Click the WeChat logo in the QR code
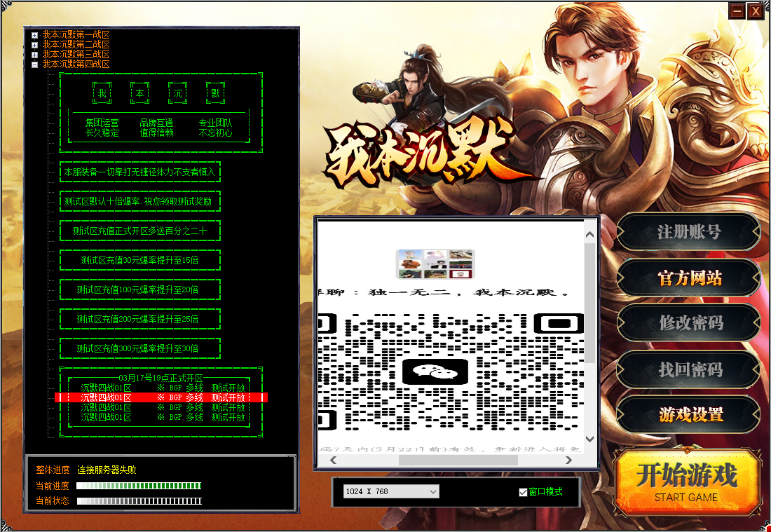This screenshot has width=771, height=532. coord(430,371)
